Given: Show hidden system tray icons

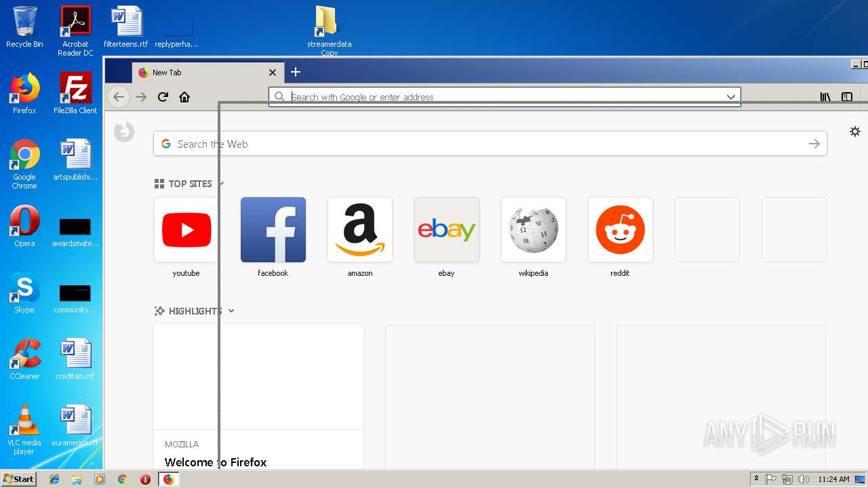Looking at the screenshot, I should [x=756, y=479].
